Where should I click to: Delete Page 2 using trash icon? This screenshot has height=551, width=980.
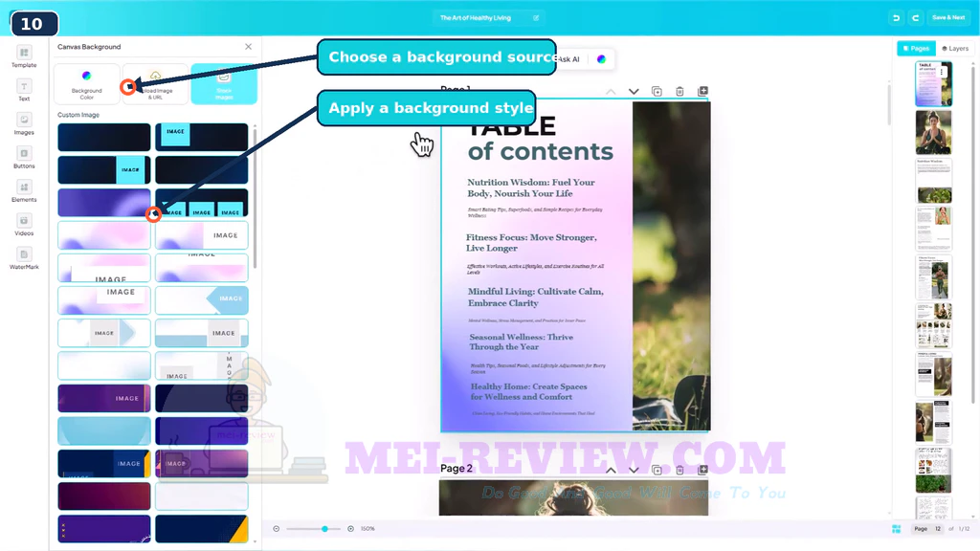pyautogui.click(x=680, y=470)
